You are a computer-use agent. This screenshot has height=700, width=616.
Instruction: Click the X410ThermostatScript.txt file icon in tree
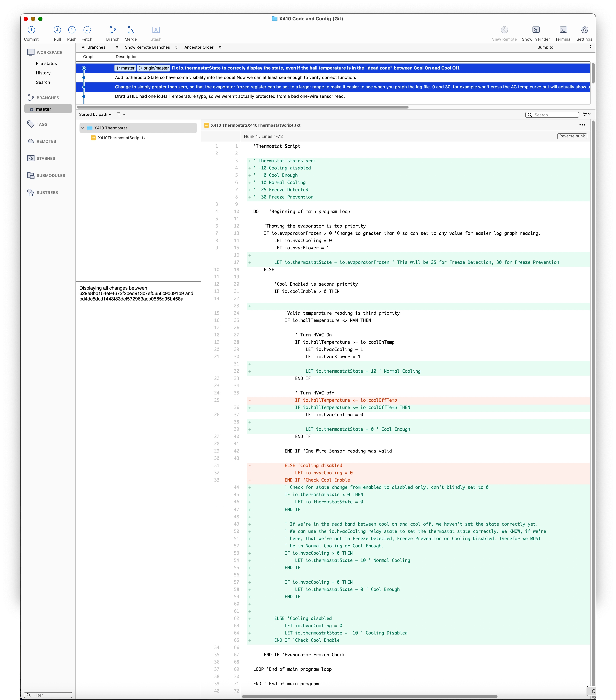click(93, 138)
